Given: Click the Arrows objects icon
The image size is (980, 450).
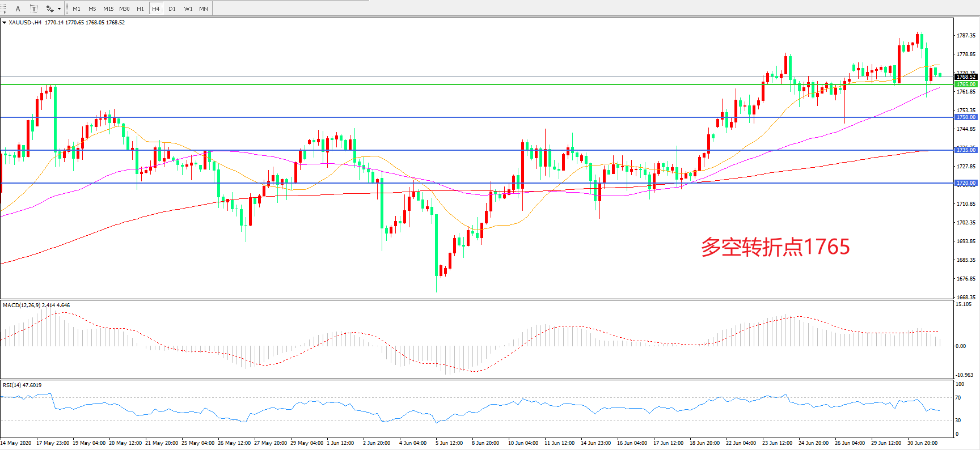Looking at the screenshot, I should tap(50, 9).
